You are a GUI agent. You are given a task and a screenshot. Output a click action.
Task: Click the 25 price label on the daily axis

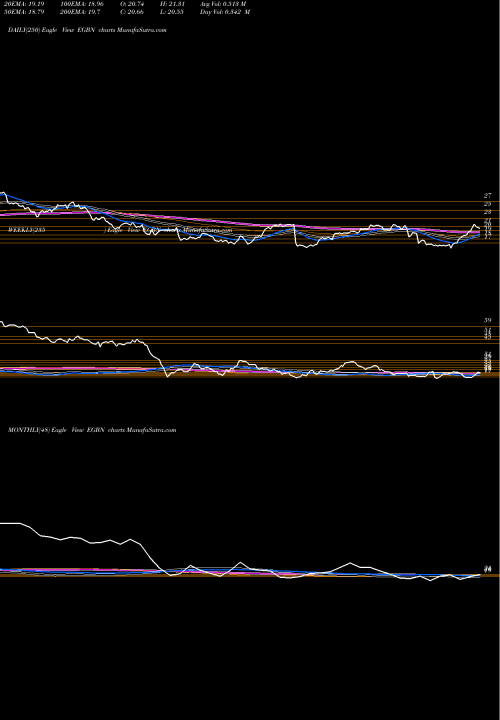488,203
